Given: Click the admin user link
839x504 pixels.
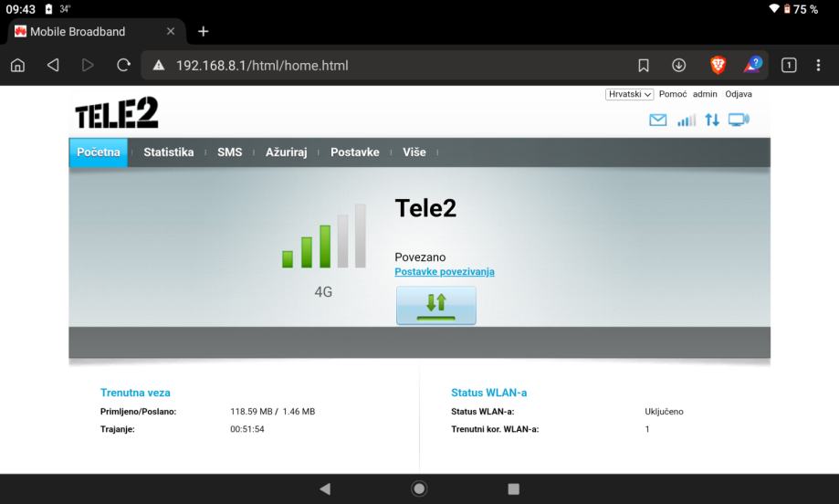Looking at the screenshot, I should (x=705, y=94).
